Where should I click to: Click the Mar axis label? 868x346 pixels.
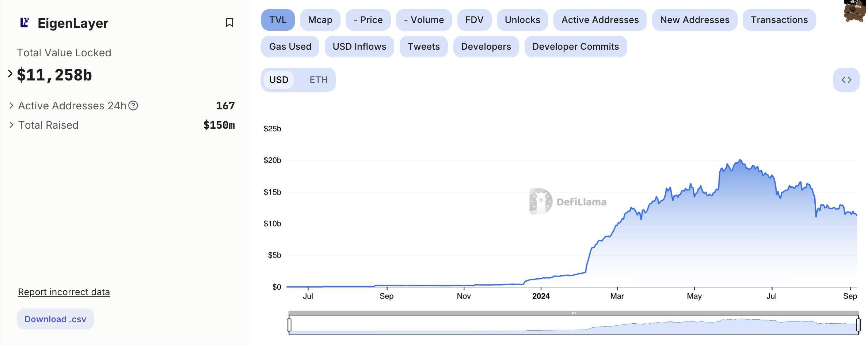[x=617, y=296]
